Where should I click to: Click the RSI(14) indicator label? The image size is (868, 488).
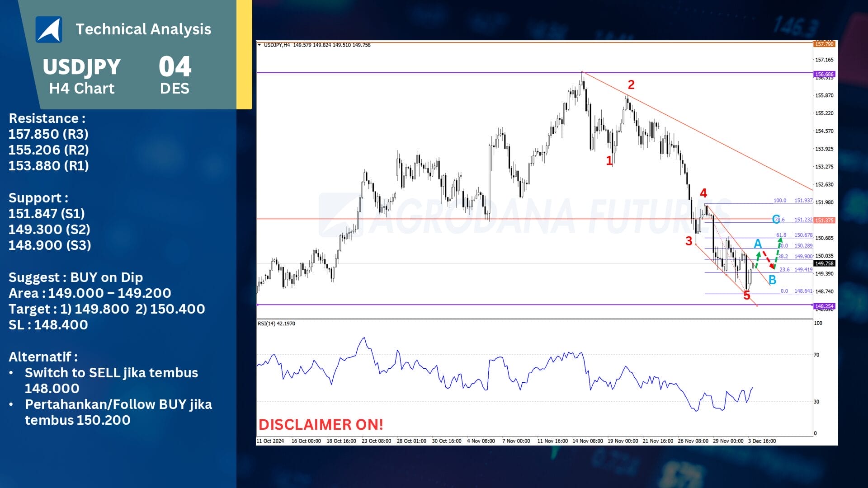pyautogui.click(x=276, y=324)
